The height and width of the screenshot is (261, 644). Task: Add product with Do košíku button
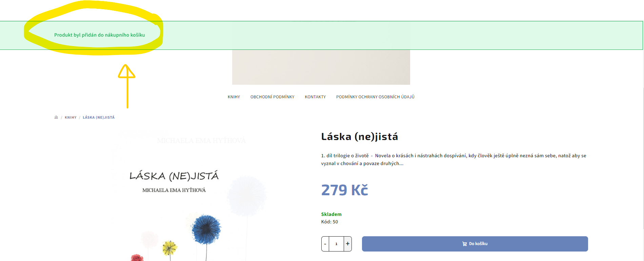[475, 244]
